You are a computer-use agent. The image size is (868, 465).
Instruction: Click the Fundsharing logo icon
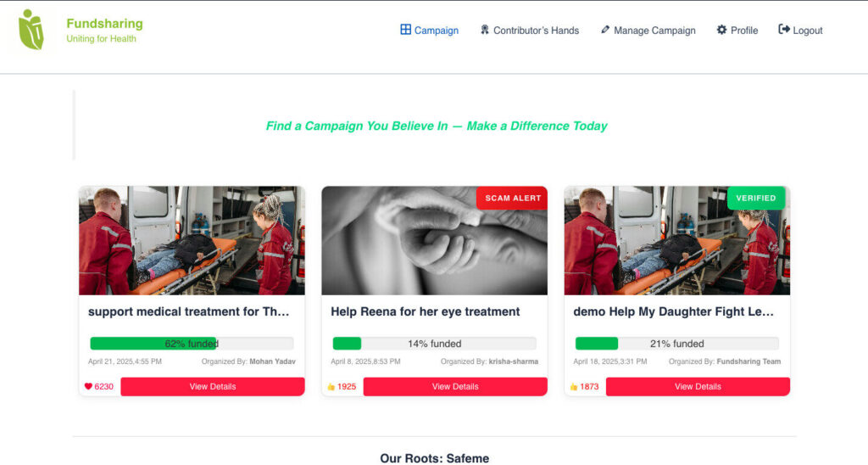[x=31, y=30]
